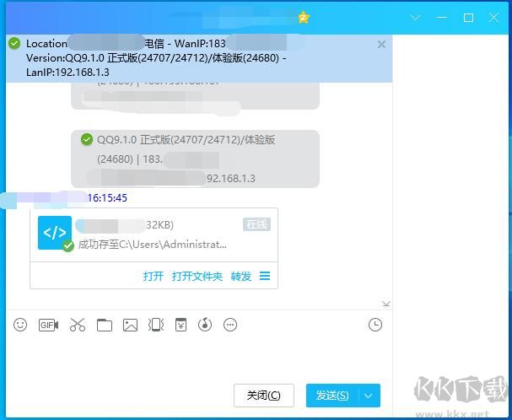This screenshot has height=420, width=512.
Task: Forward the file with 转发
Action: [241, 277]
